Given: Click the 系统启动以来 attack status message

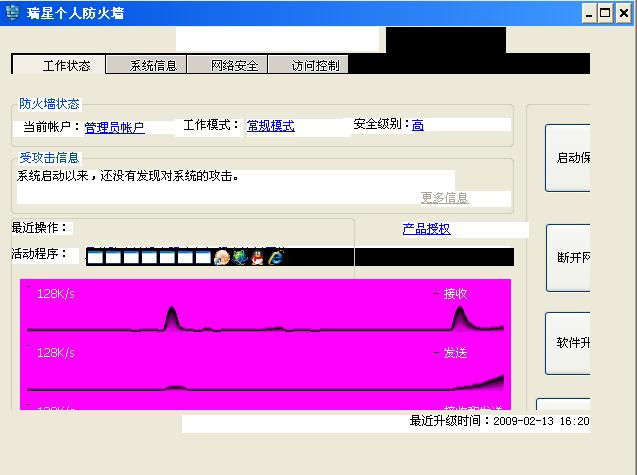Looking at the screenshot, I should [128, 176].
